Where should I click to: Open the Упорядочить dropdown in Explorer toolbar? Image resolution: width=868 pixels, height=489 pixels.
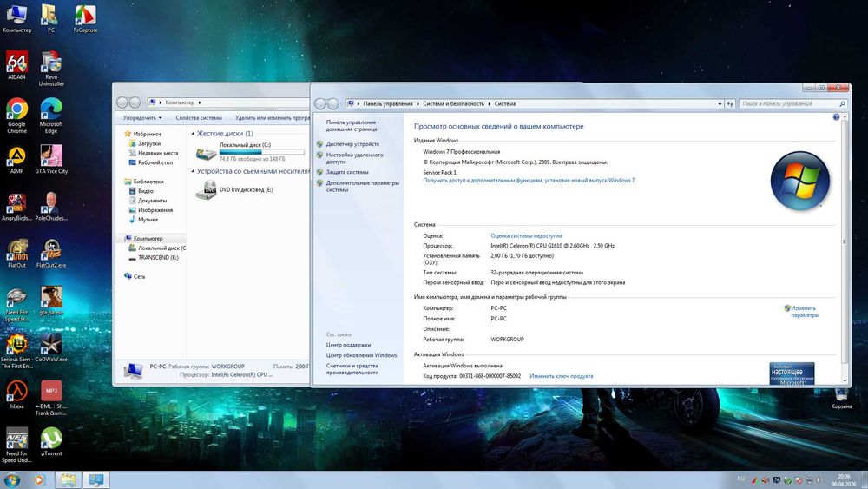click(142, 118)
